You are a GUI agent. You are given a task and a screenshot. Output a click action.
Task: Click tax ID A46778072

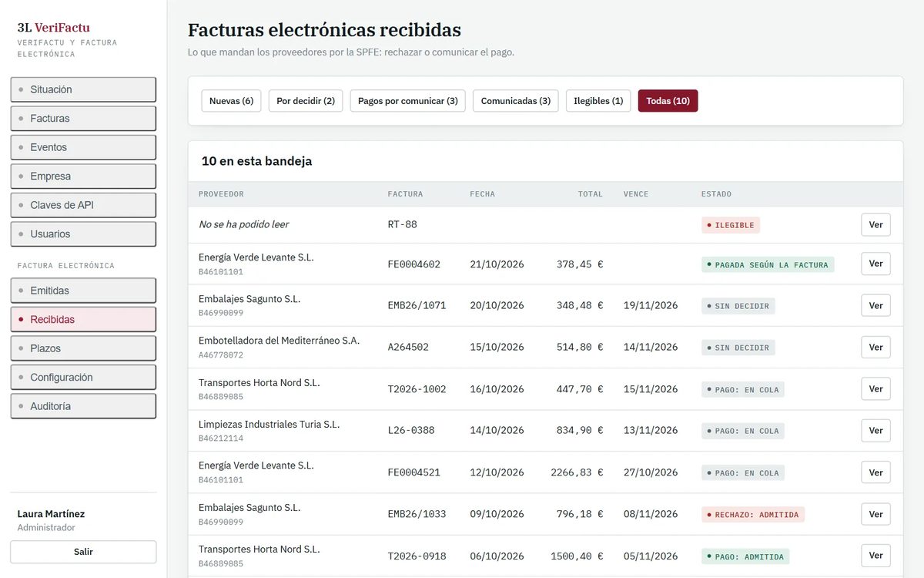pyautogui.click(x=221, y=355)
